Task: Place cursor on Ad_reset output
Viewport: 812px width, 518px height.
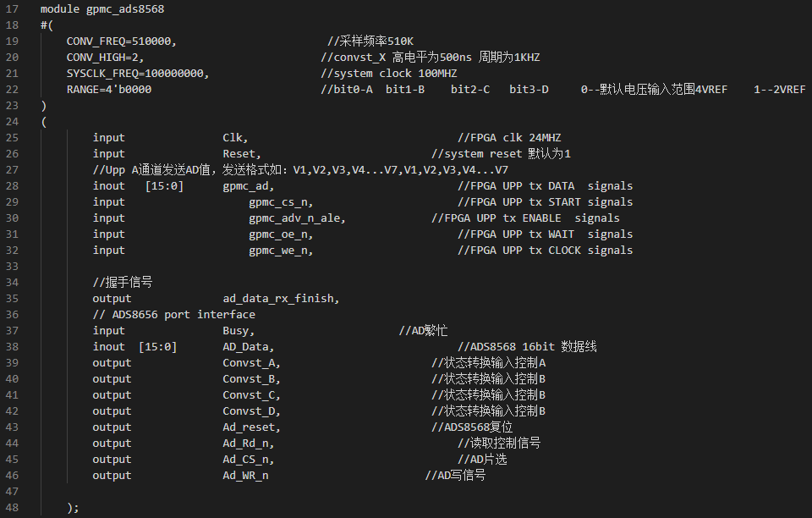Action: 250,427
